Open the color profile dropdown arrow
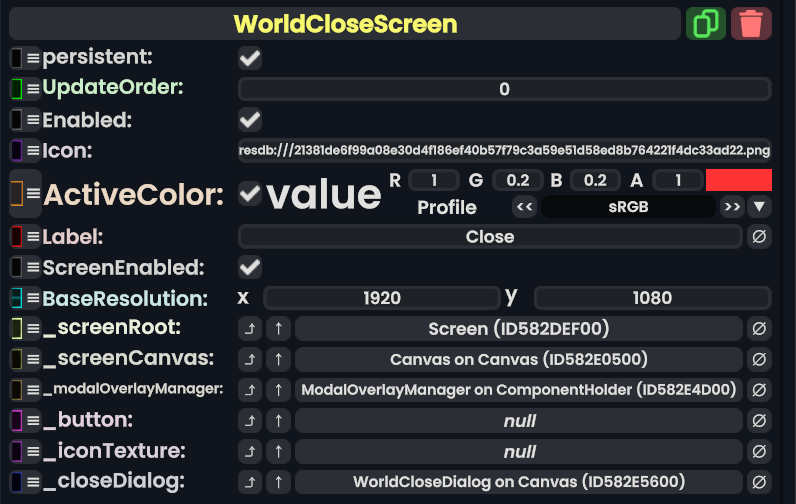 click(x=759, y=207)
